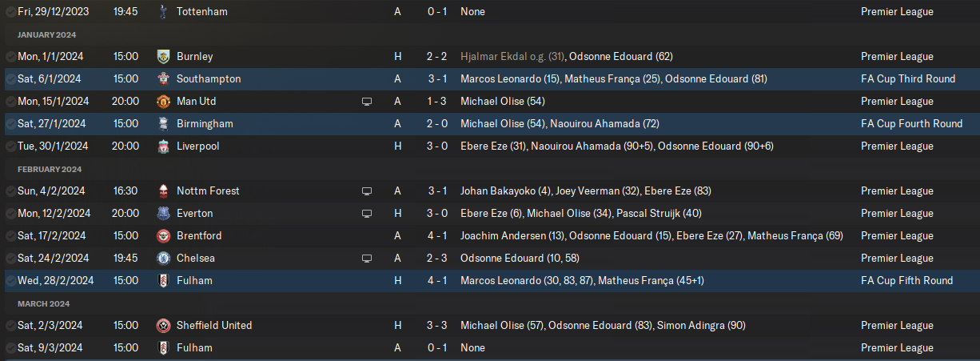Open the Southampton team link
The image size is (980, 361).
pos(209,79)
